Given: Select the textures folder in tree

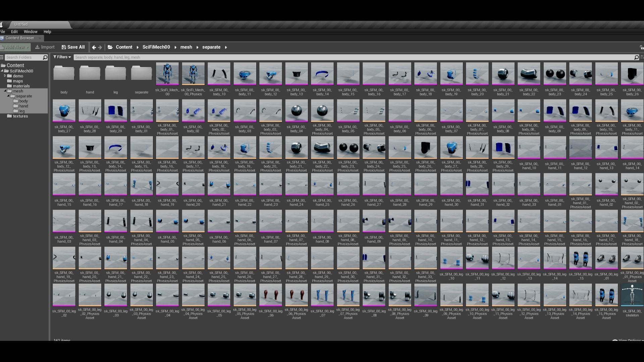Looking at the screenshot, I should [20, 116].
